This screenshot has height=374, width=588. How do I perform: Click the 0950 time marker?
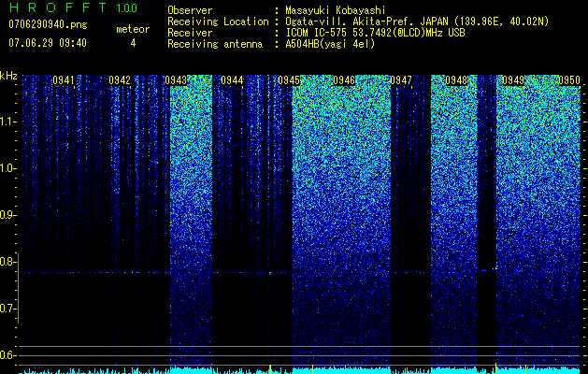click(x=569, y=80)
